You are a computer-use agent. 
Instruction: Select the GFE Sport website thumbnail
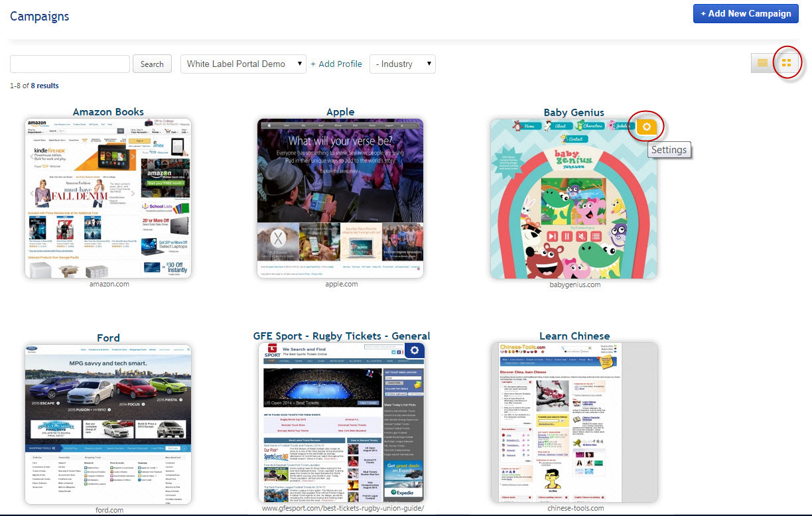pos(342,422)
